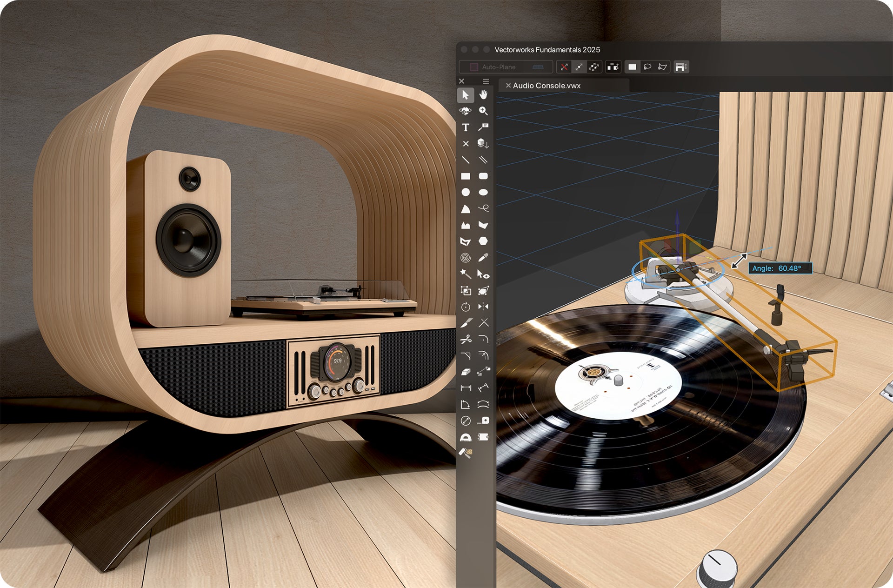Activate the Flyover orbit tool

466,111
